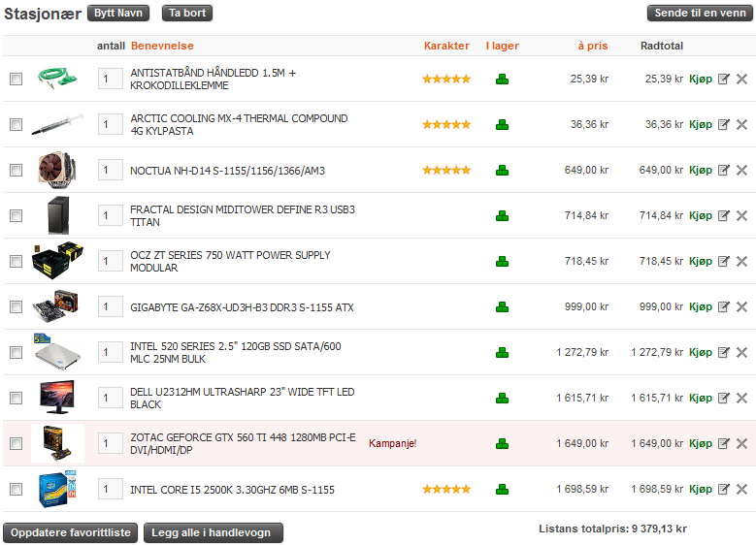The height and width of the screenshot is (545, 756).
Task: Click edit icon on Intel 520 SSD row
Action: point(724,352)
